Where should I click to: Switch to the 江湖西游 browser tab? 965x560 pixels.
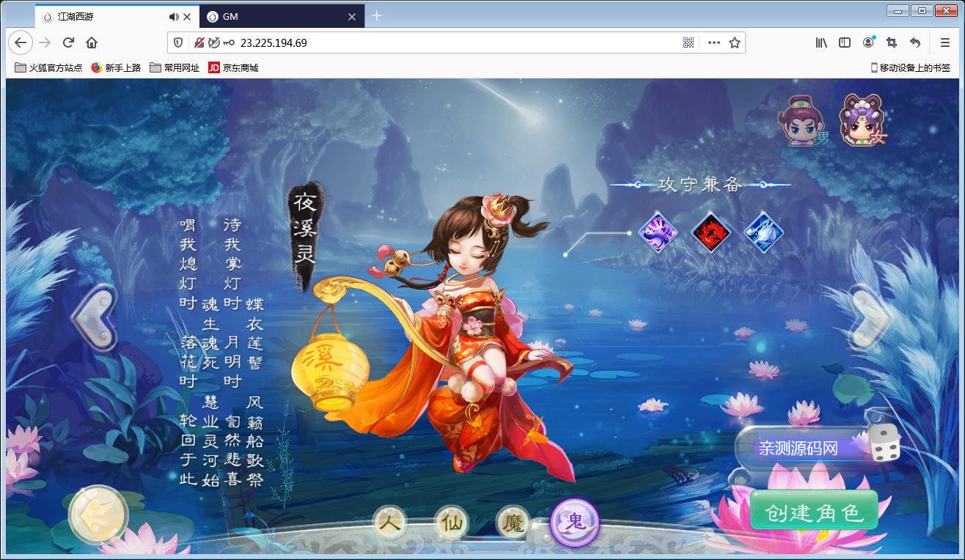tap(117, 16)
